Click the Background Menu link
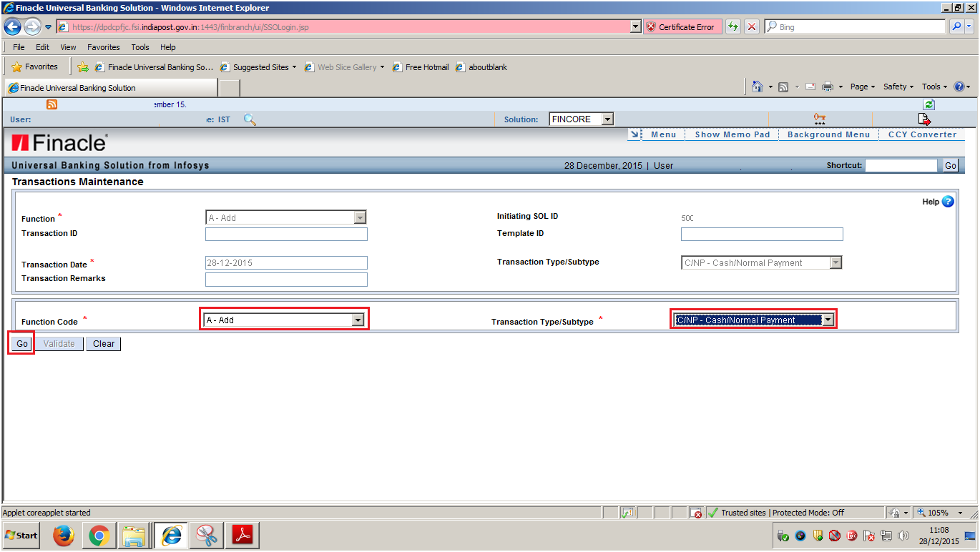The height and width of the screenshot is (552, 980). coord(829,134)
